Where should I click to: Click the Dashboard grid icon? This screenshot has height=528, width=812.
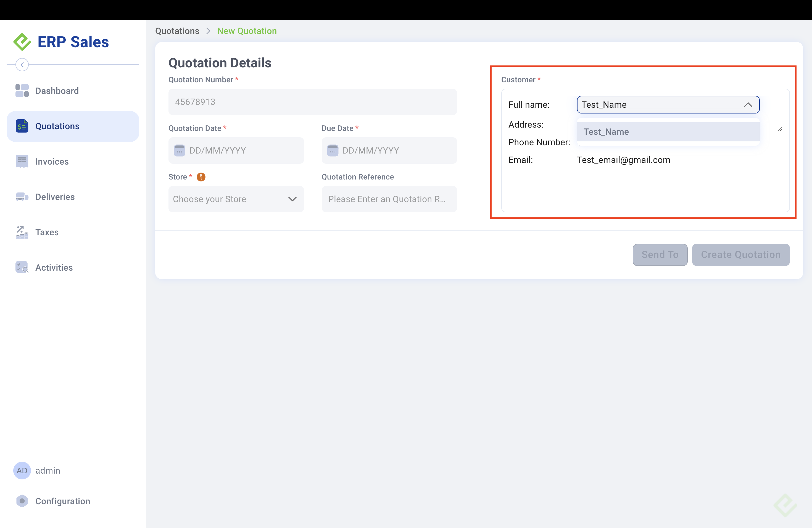[x=22, y=91]
